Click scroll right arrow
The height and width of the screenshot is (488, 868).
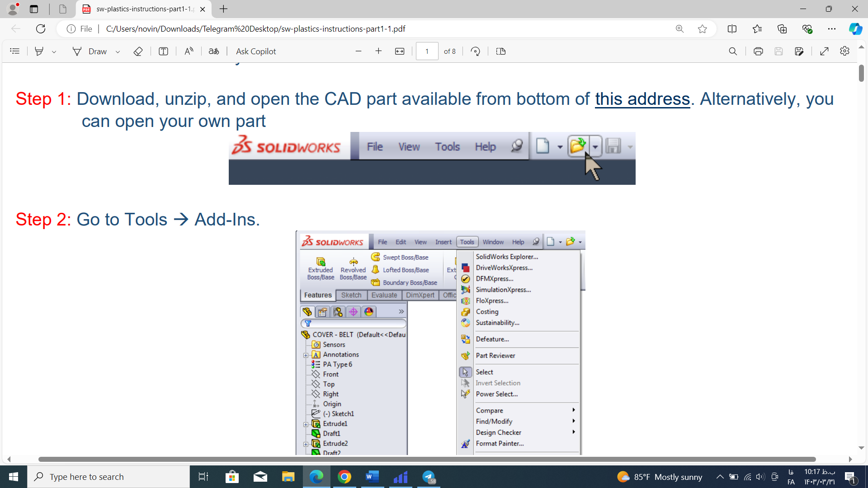click(850, 459)
